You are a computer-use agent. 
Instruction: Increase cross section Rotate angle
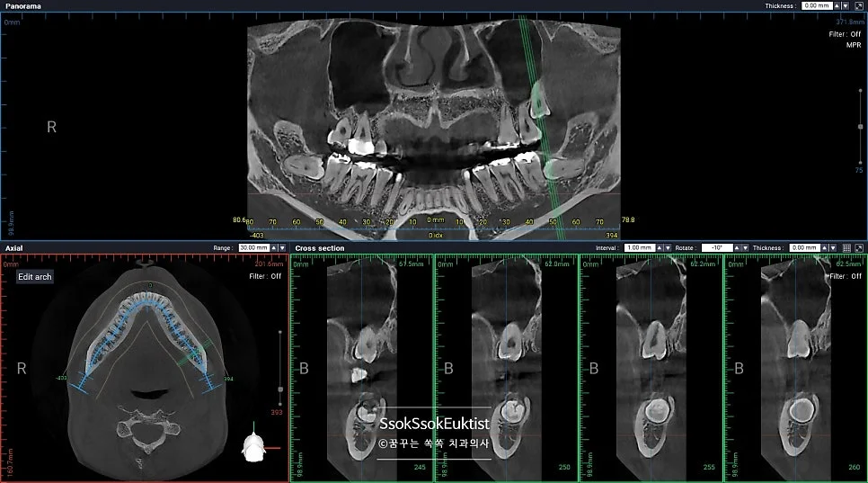737,248
